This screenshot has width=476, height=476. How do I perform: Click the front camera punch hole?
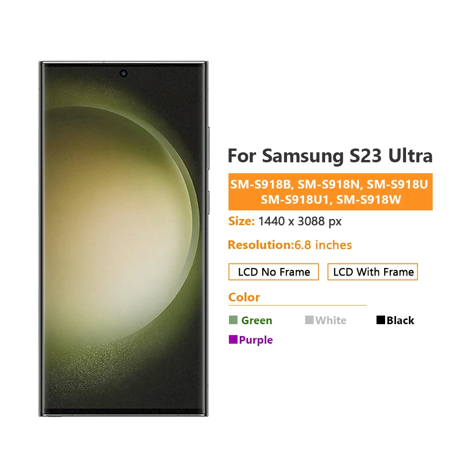[x=123, y=73]
